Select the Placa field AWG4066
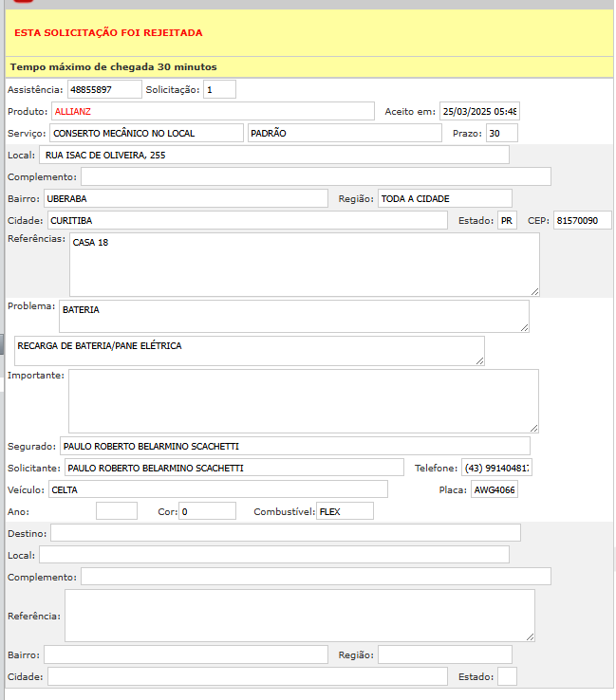 point(495,489)
